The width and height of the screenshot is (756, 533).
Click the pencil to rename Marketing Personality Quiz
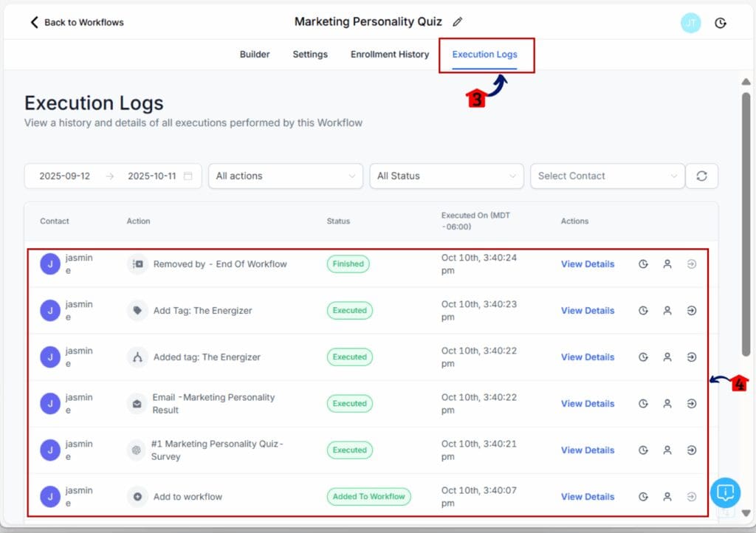click(x=457, y=21)
